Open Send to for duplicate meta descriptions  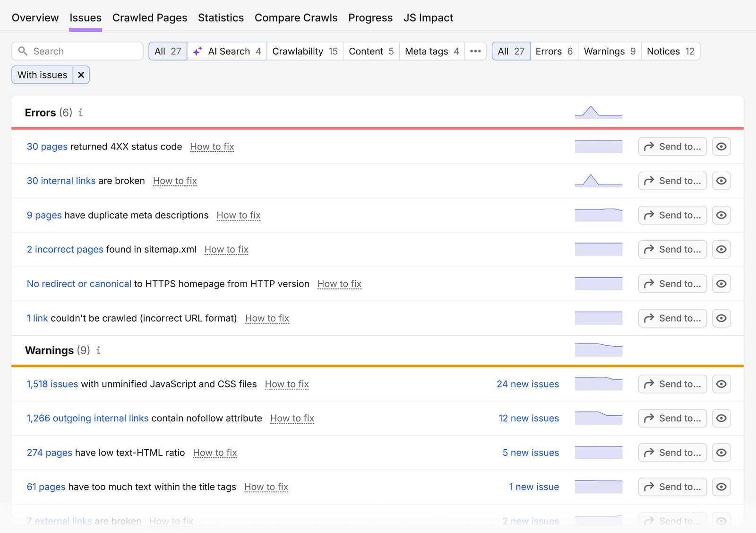pyautogui.click(x=672, y=215)
